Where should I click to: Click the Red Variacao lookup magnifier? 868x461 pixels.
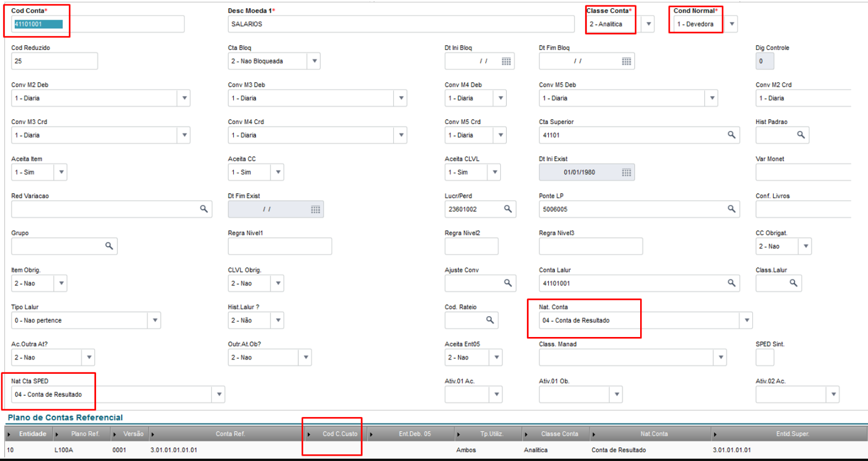click(204, 209)
